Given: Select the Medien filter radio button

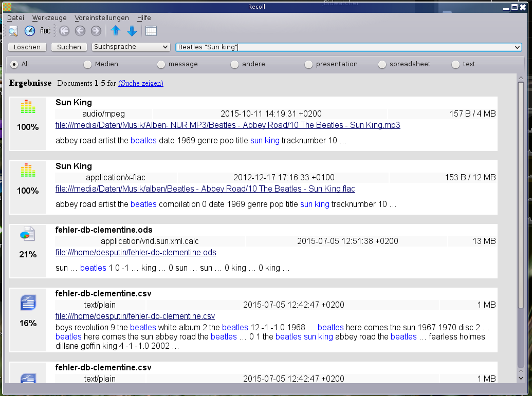Looking at the screenshot, I should pyautogui.click(x=87, y=64).
